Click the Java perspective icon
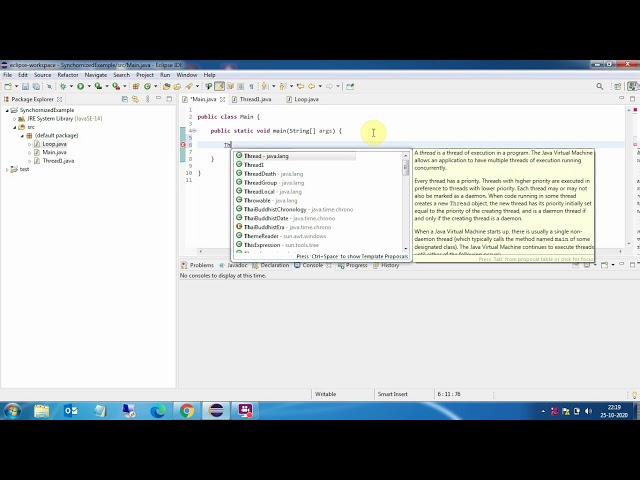This screenshot has height=480, width=640. click(x=633, y=86)
